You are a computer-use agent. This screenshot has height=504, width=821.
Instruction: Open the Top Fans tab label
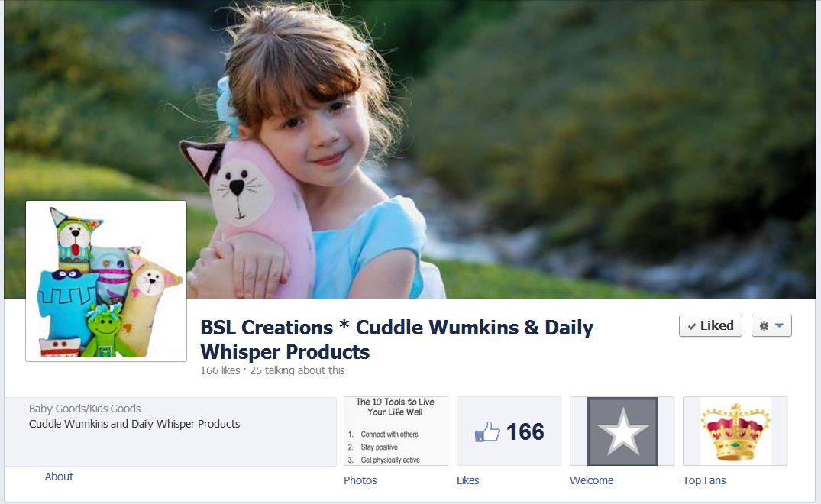[704, 480]
